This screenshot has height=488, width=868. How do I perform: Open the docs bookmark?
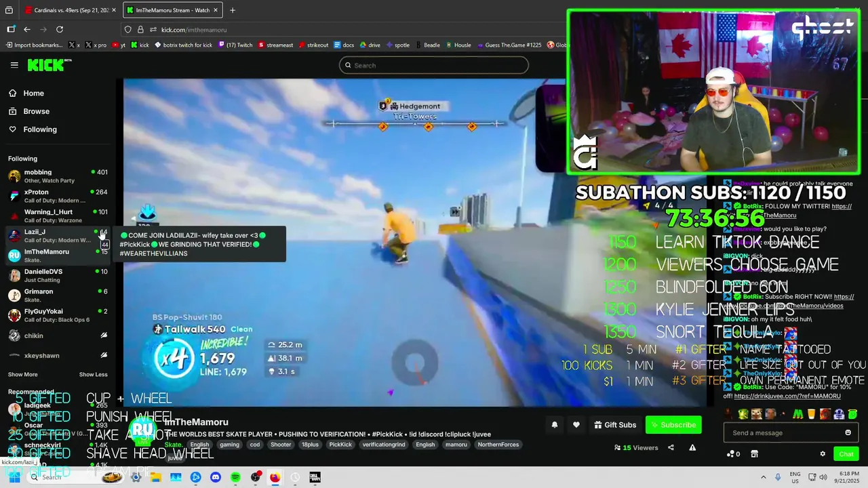(x=344, y=45)
